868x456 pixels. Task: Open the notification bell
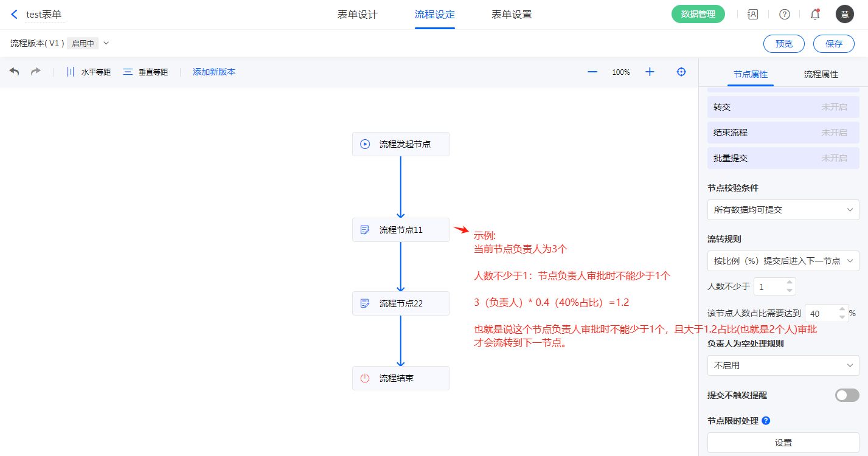[815, 15]
